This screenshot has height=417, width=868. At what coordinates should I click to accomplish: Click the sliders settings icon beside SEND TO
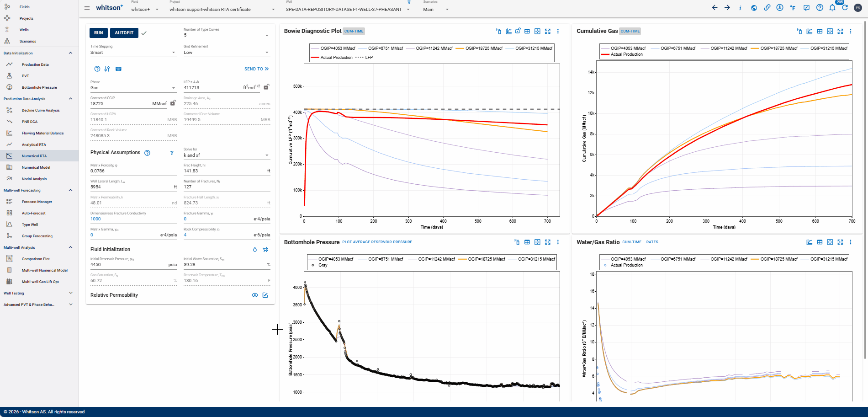click(x=107, y=69)
